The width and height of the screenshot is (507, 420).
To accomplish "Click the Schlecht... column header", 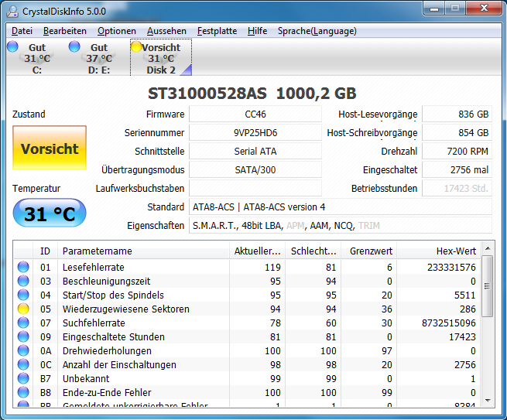I will coord(313,251).
